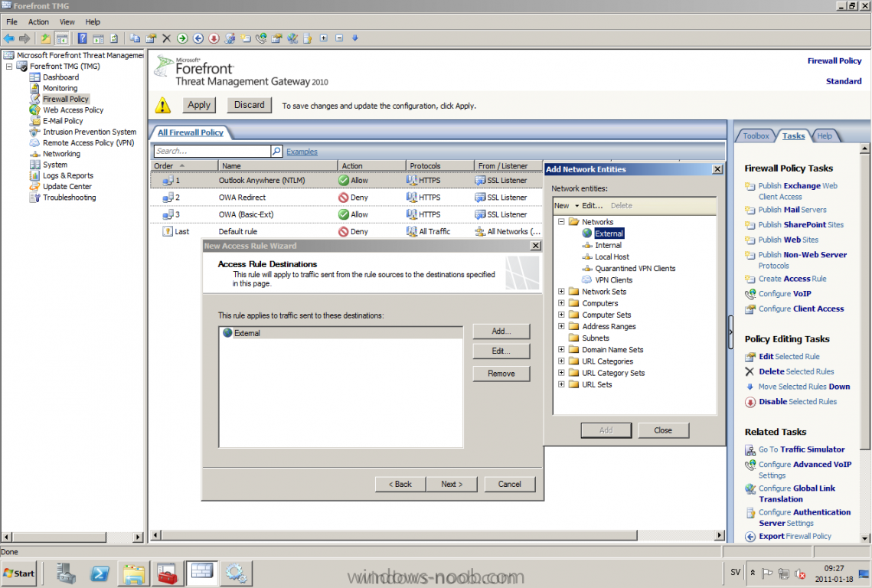Launch PowerShell from the taskbar
Image resolution: width=872 pixels, height=588 pixels.
pyautogui.click(x=100, y=573)
